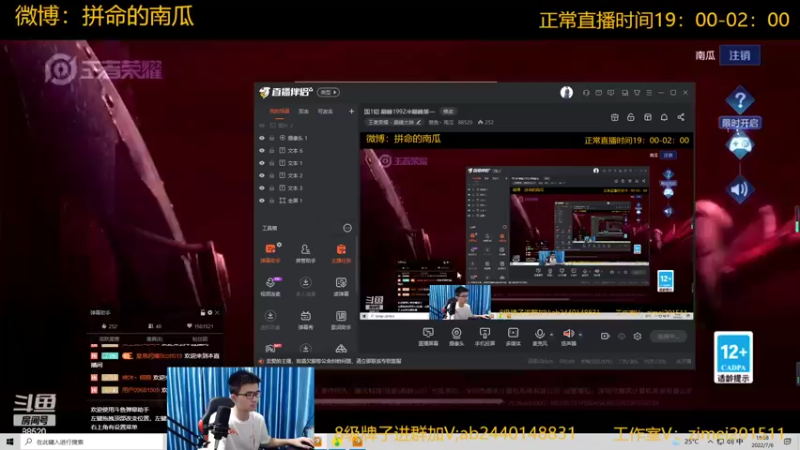Click the unlock padlock icon above preview
Image resolution: width=800 pixels, height=450 pixels.
pyautogui.click(x=631, y=117)
